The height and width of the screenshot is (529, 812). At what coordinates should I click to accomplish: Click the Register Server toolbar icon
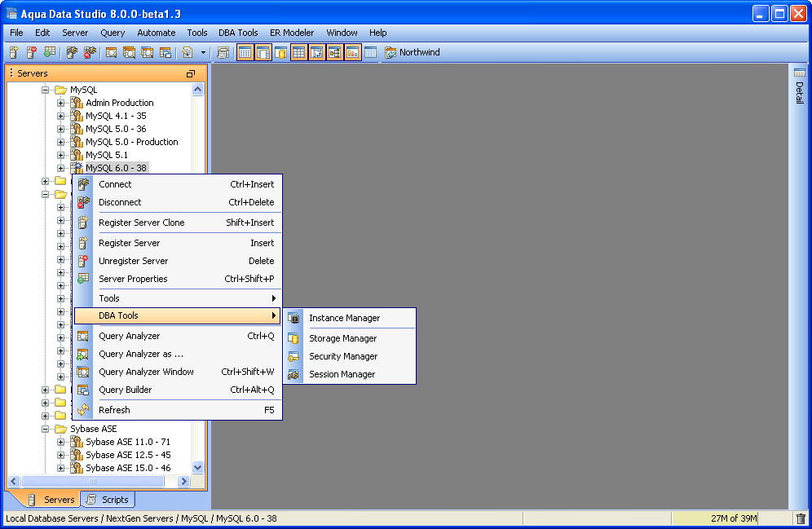pos(14,52)
